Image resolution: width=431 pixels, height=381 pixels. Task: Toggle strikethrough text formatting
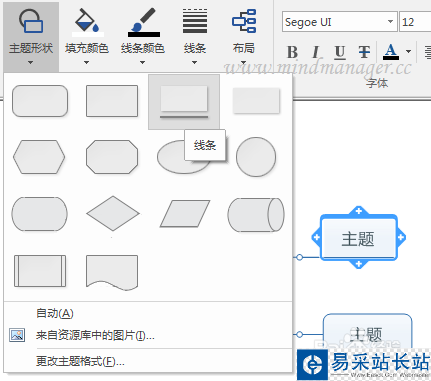364,52
